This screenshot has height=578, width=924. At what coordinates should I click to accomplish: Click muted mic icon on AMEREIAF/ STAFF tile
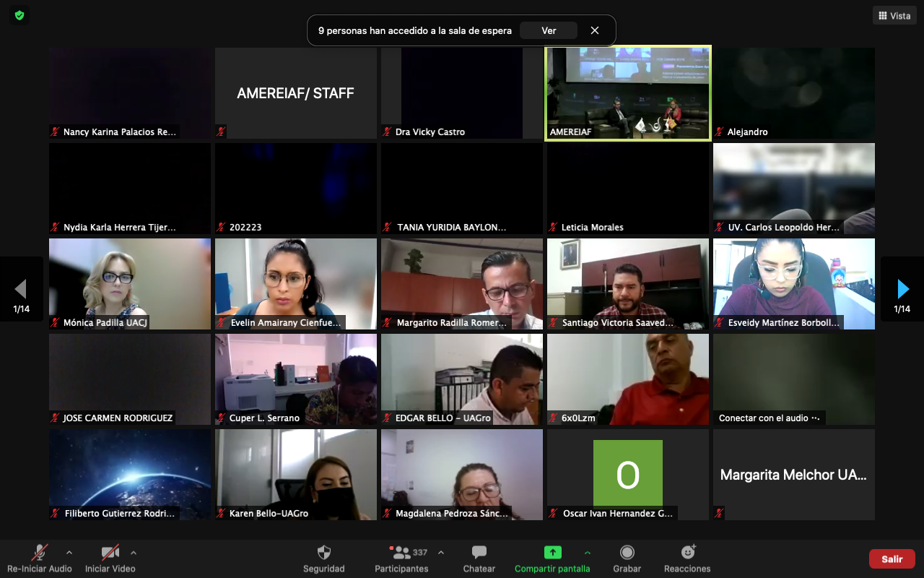221,132
